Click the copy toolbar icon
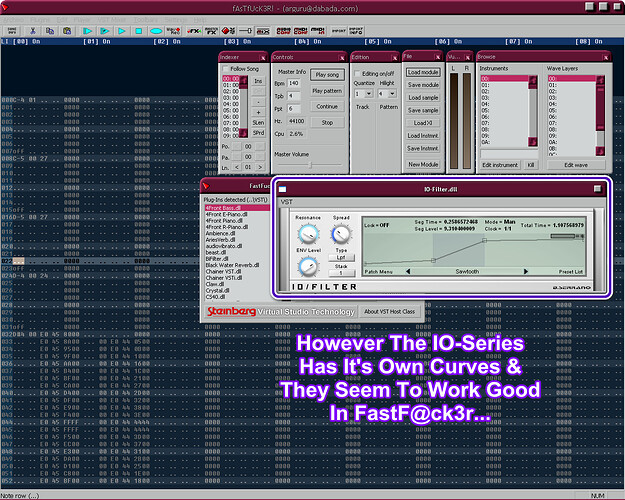Viewport: 625px width, 500px height. [50, 31]
